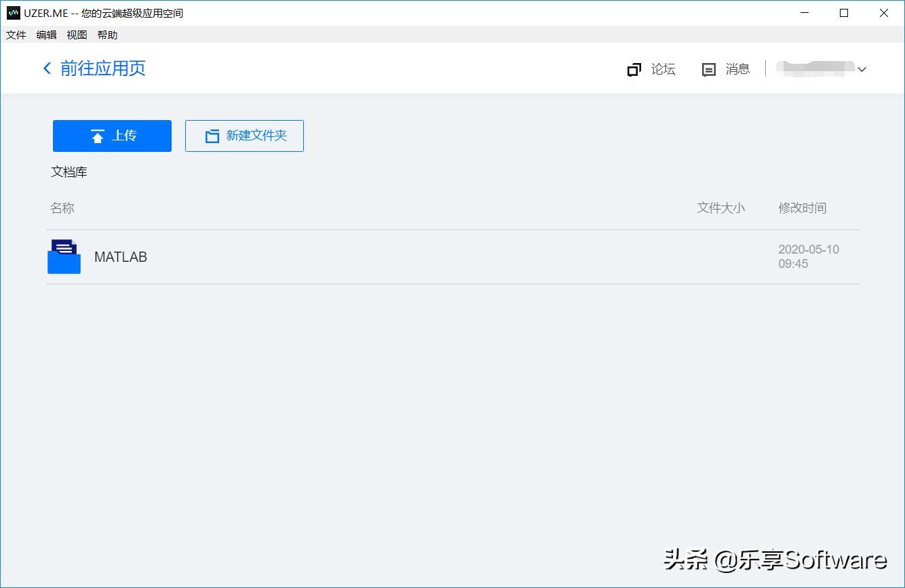Open the 消息 messages icon
The width and height of the screenshot is (905, 588).
709,69
